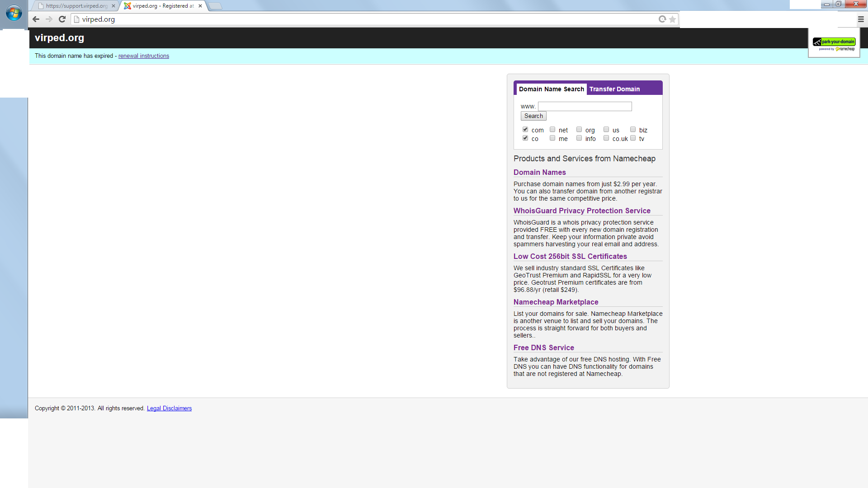Image resolution: width=868 pixels, height=488 pixels.
Task: Click the virped.org page header title
Action: (59, 38)
